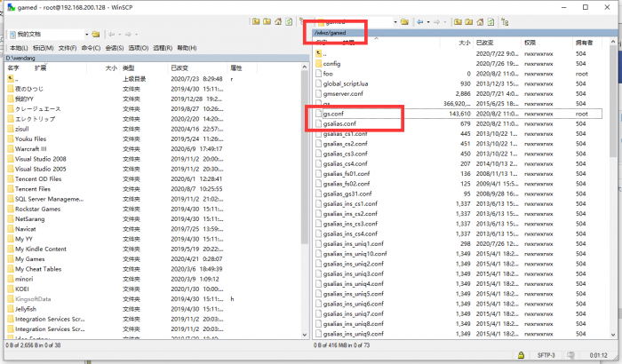
Task: Sort local files by 已改变 column header
Action: [179, 67]
